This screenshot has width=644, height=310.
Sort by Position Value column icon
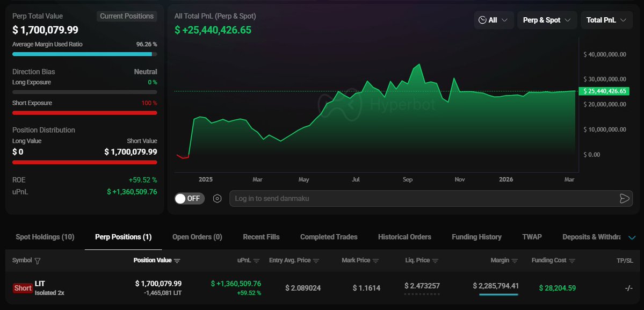(x=177, y=261)
